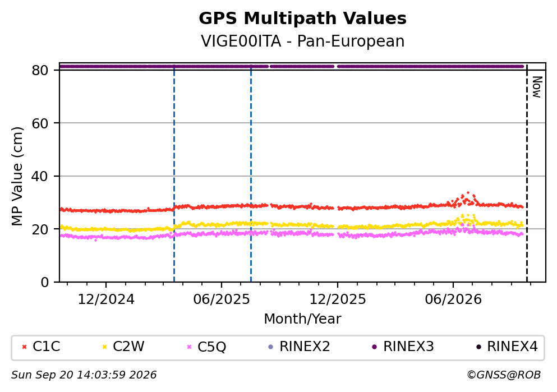Viewport: 557px width, 392px height.
Task: Click the red C1C peak near 06/2026
Action: click(x=468, y=193)
